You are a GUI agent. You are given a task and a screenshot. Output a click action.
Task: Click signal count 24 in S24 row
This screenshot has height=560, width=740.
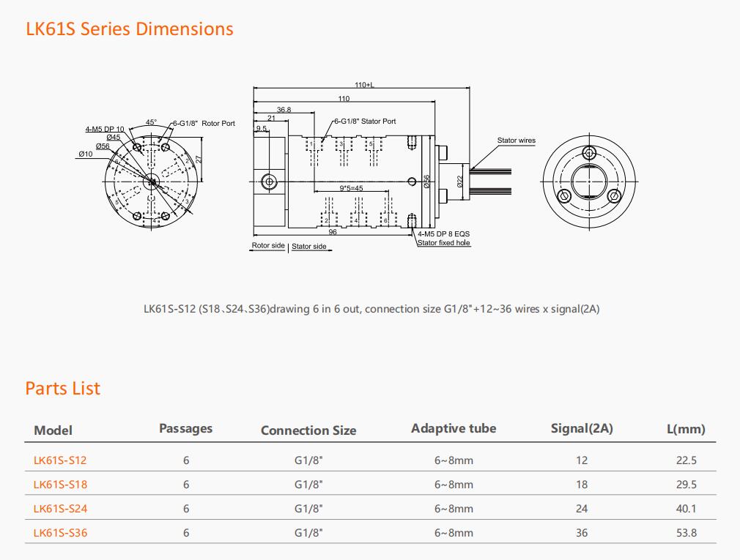click(x=582, y=509)
